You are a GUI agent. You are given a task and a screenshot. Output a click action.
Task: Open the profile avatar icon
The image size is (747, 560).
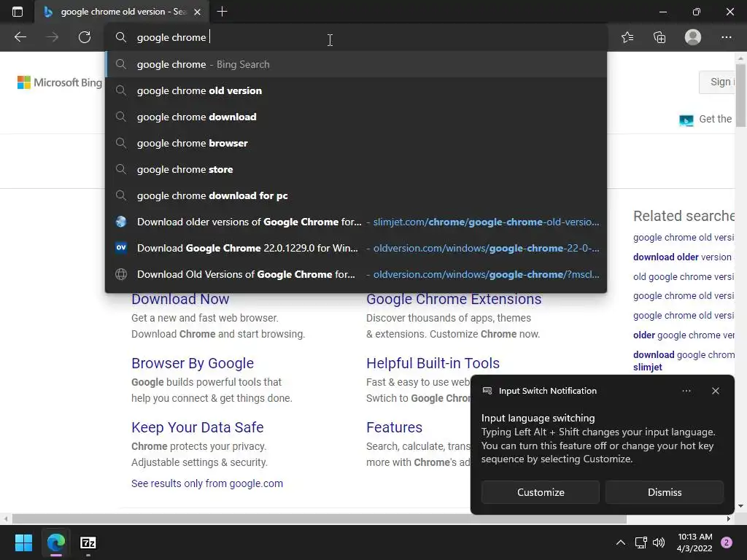[x=693, y=37]
